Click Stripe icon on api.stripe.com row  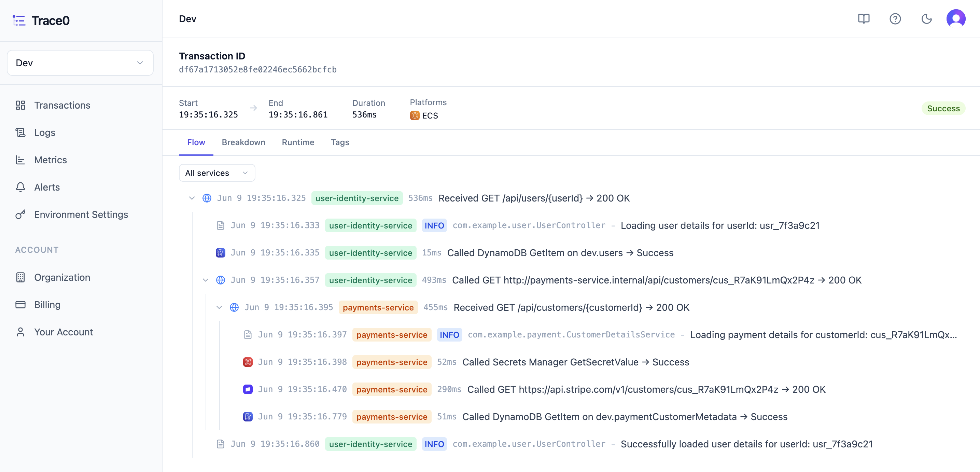tap(248, 389)
